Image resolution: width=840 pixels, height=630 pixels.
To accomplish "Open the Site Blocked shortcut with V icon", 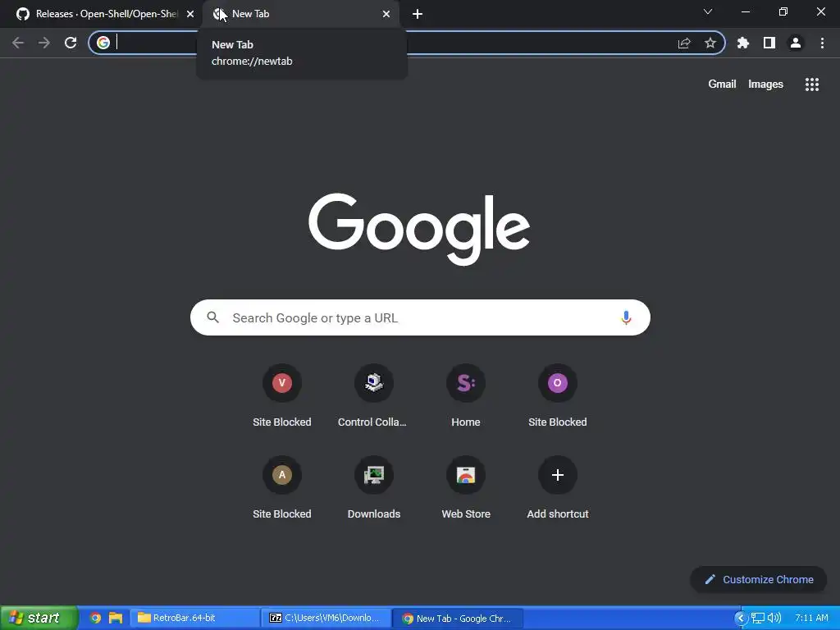I will point(282,395).
